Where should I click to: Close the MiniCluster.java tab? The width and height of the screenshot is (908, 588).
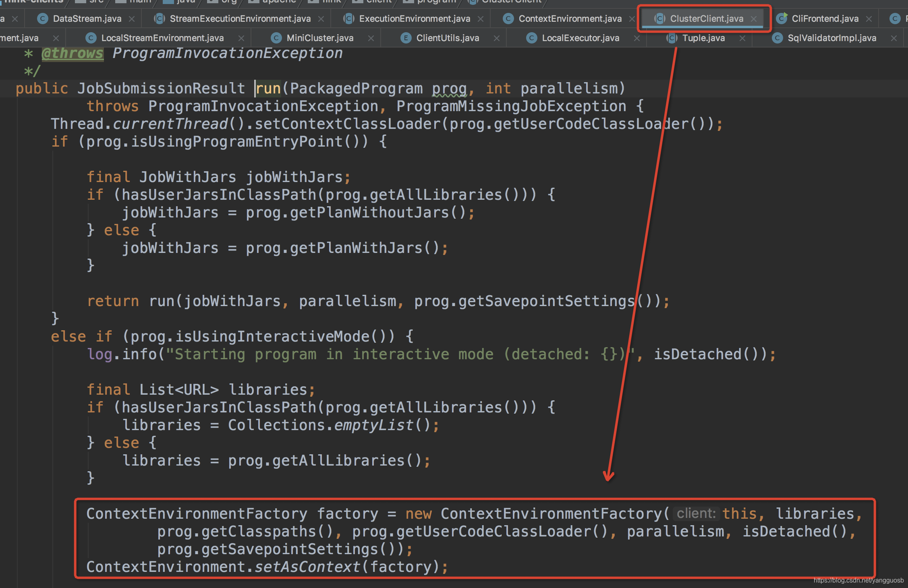pos(371,38)
